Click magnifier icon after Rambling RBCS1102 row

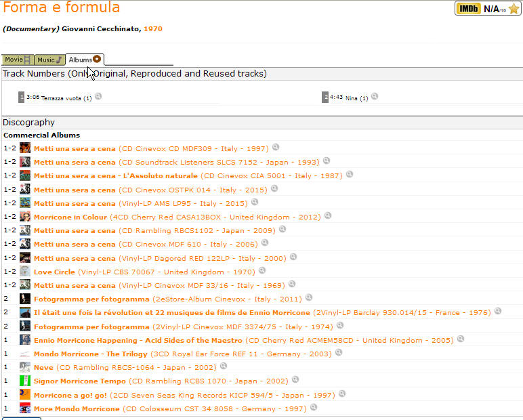pyautogui.click(x=283, y=229)
